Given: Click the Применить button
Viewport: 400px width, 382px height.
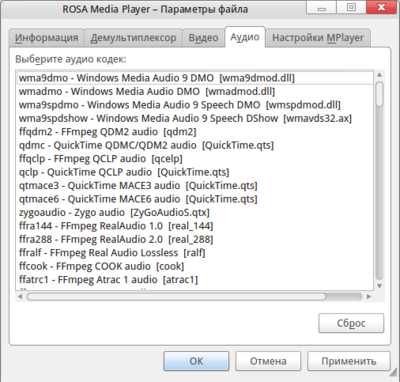Looking at the screenshot, I should click(349, 361).
